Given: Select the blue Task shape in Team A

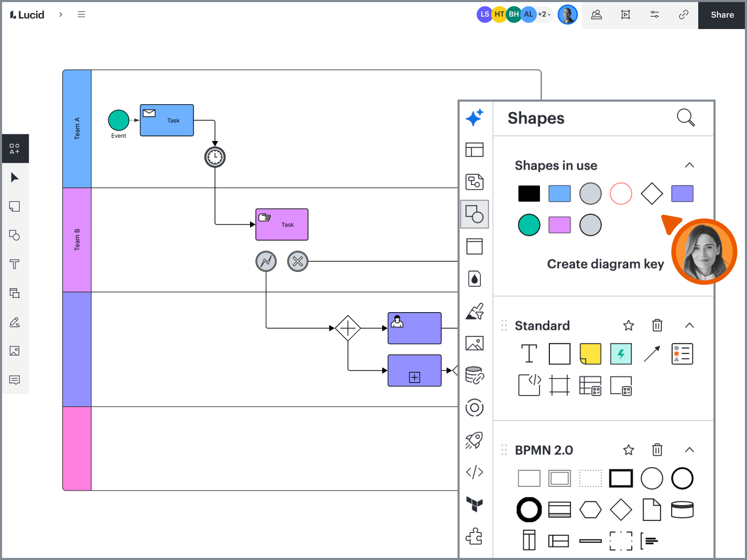Looking at the screenshot, I should point(167,120).
